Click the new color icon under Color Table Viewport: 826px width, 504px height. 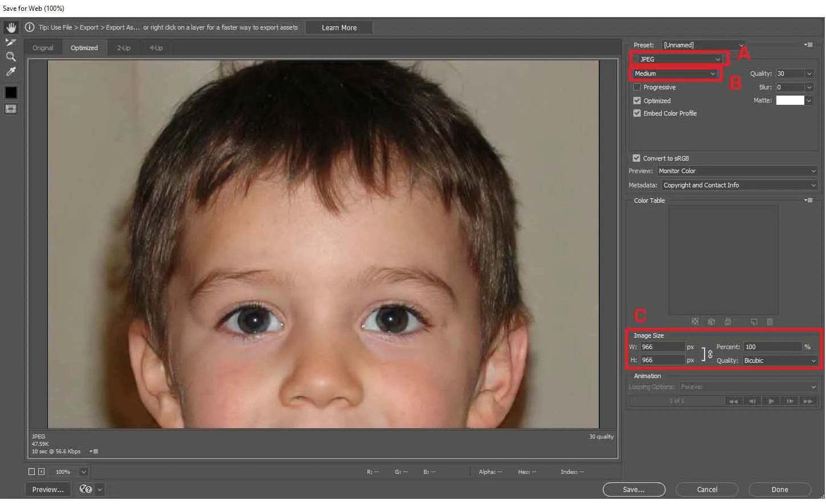point(754,322)
